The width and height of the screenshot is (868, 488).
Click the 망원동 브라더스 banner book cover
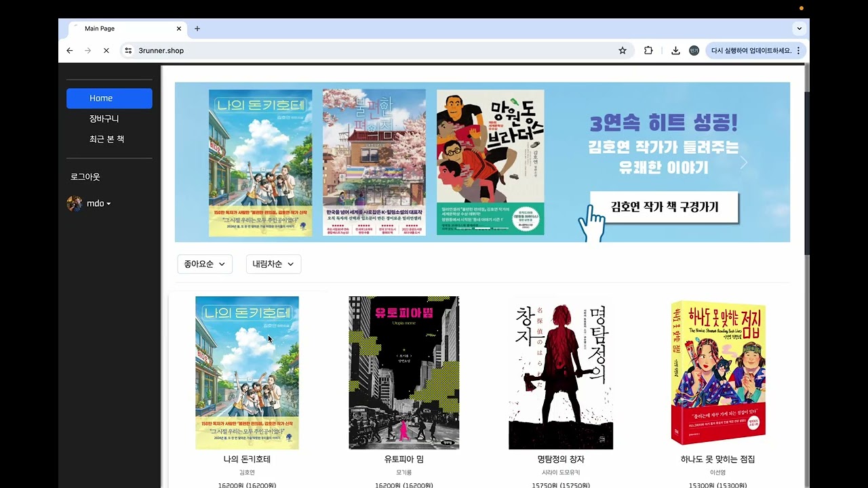click(490, 163)
